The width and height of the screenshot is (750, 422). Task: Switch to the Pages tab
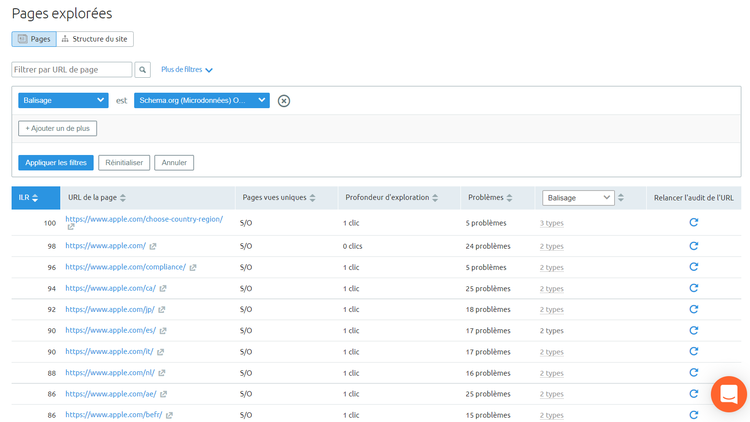point(34,39)
